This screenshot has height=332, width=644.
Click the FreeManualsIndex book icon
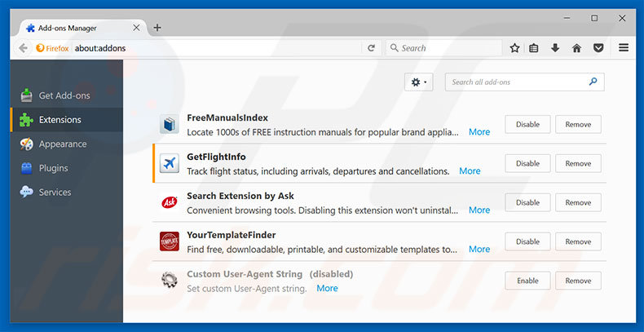point(170,124)
